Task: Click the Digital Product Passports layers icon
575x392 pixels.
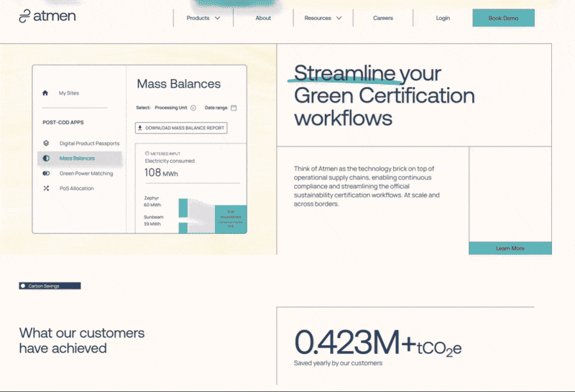Action: [x=46, y=144]
